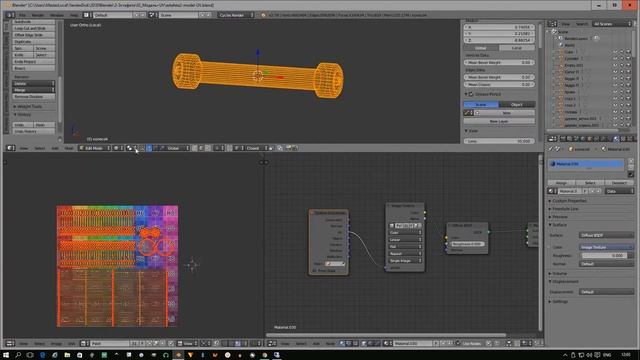Click the Scene icon in outliner tree

554,32
